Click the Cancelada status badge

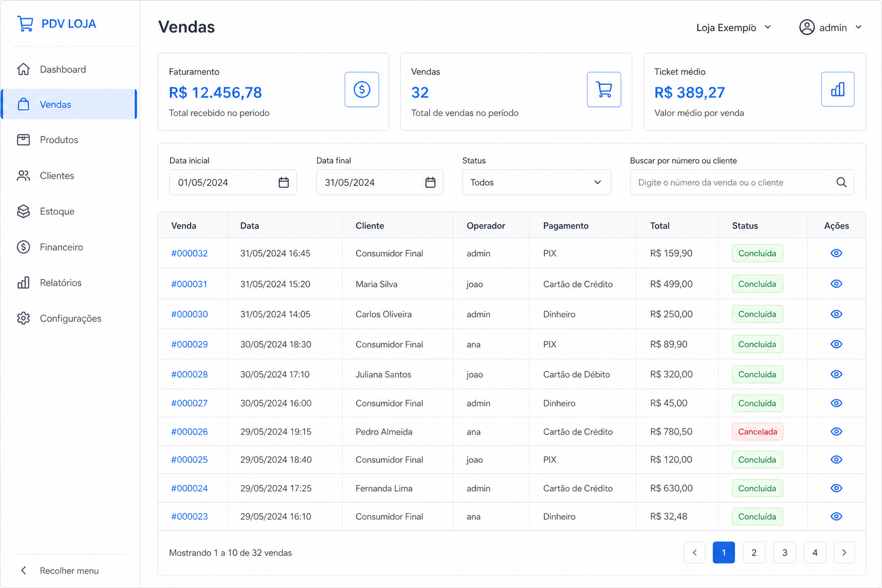click(757, 432)
